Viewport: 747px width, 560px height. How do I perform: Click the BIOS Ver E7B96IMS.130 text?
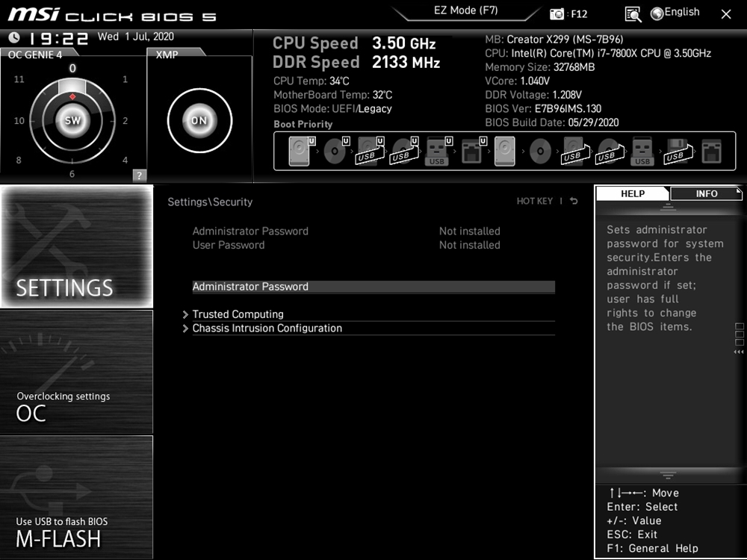543,108
